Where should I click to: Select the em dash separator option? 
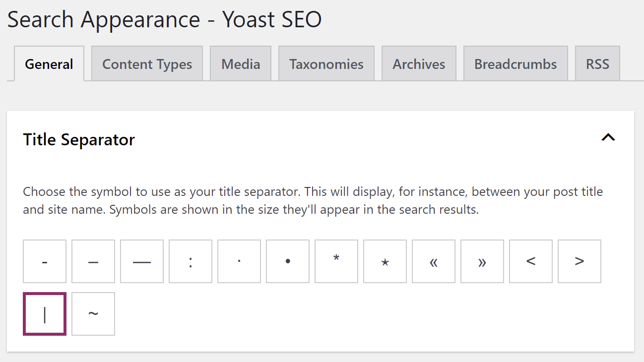click(x=142, y=261)
